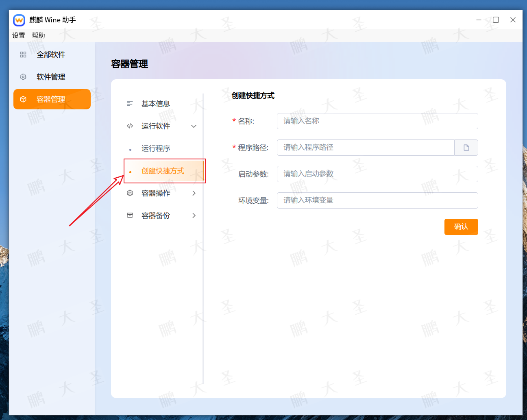Focus the 启动参数 input field
The image size is (527, 420).
coord(377,174)
